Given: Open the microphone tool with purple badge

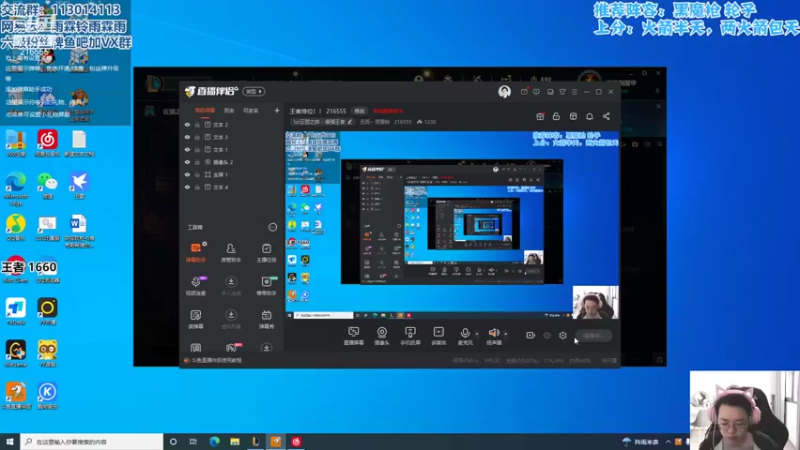Looking at the screenshot, I should pos(196,285).
